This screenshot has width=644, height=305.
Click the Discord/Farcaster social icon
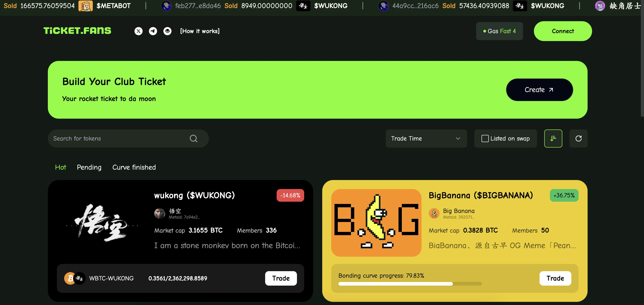click(x=167, y=31)
